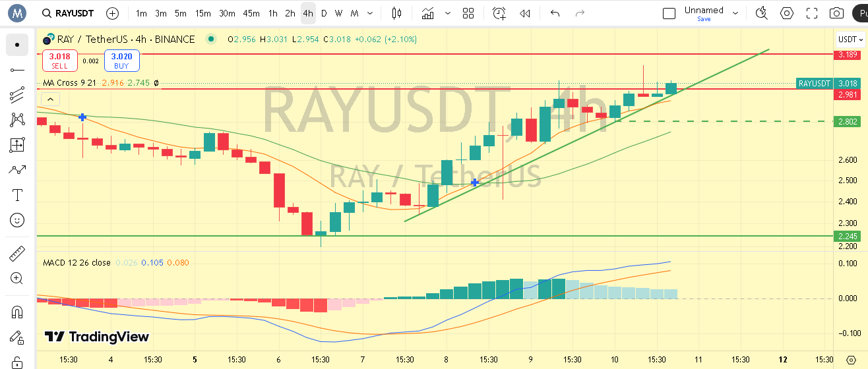Viewport: 868px width, 369px height.
Task: Toggle lock all drawing tools
Action: tap(17, 361)
